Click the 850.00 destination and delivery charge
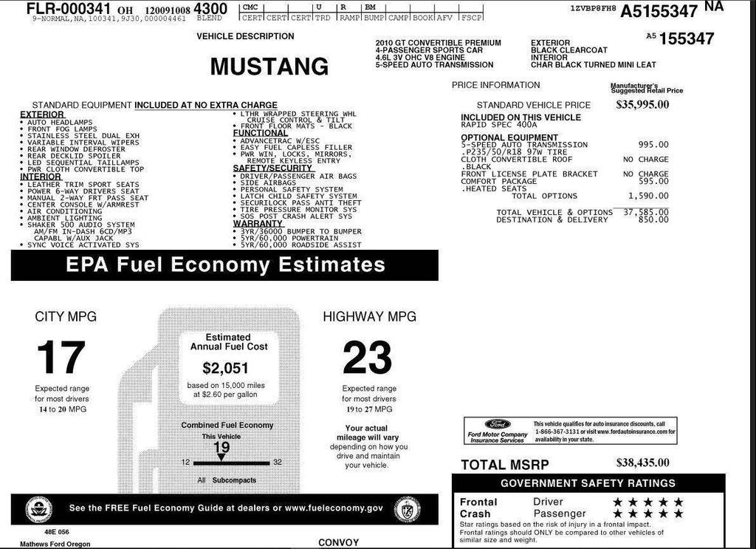The image size is (756, 549). 653,219
